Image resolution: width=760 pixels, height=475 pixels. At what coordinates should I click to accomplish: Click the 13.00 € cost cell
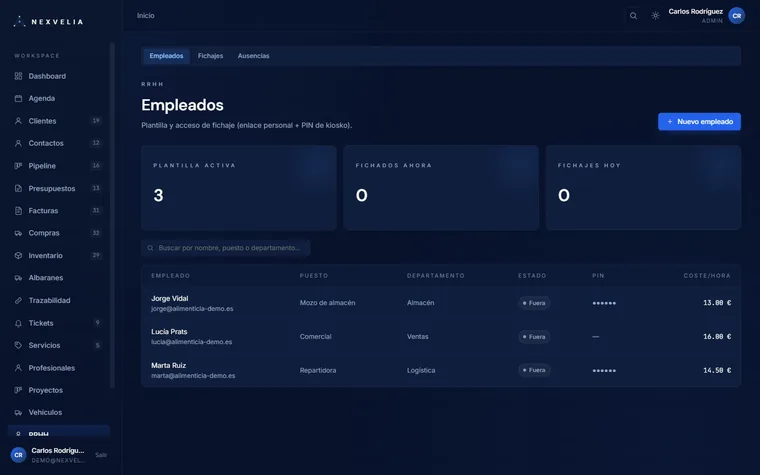point(717,303)
